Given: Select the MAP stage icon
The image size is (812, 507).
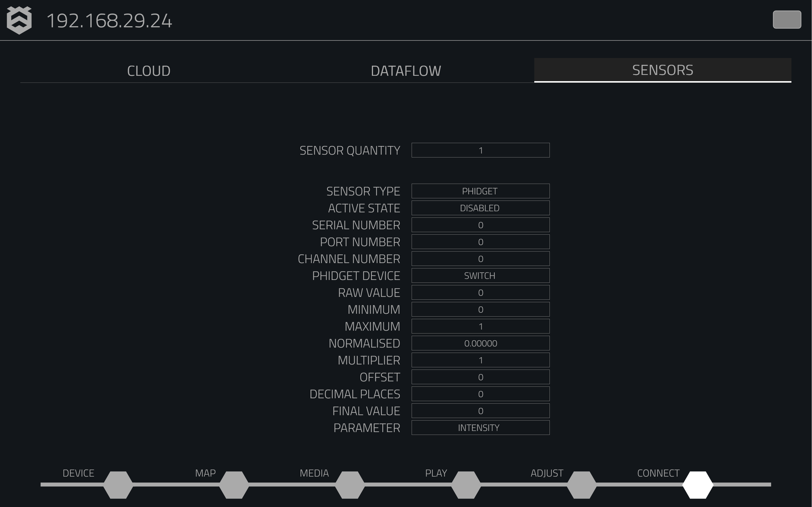Looking at the screenshot, I should coord(233,484).
